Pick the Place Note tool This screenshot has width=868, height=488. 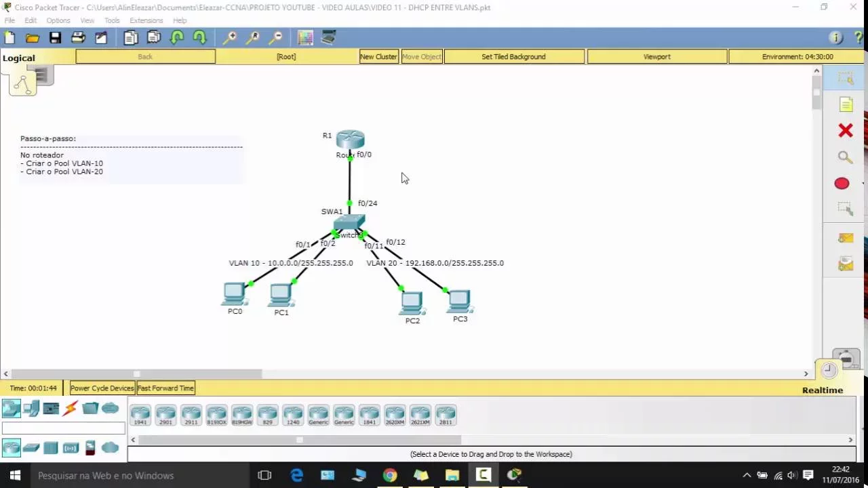point(846,104)
